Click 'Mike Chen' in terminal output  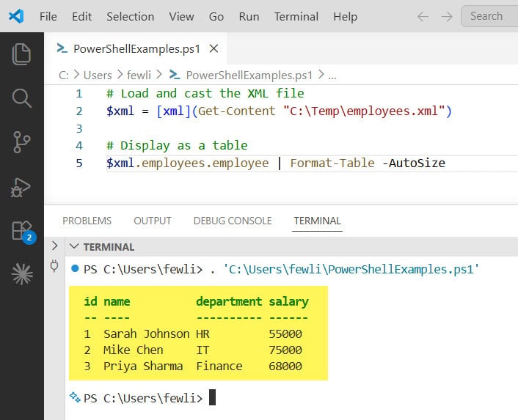coord(133,350)
